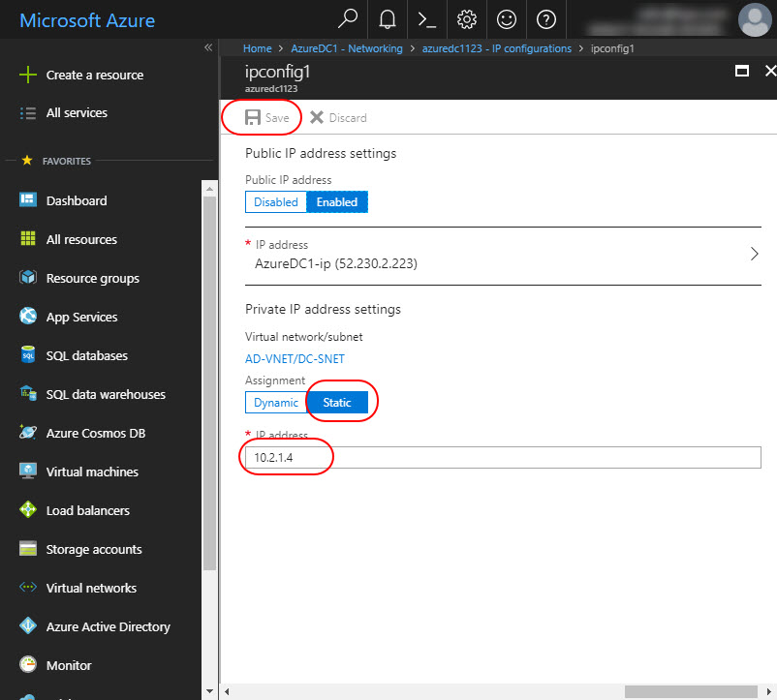Click the Monitor gauge icon
Screen dimensions: 777x700
pos(28,664)
